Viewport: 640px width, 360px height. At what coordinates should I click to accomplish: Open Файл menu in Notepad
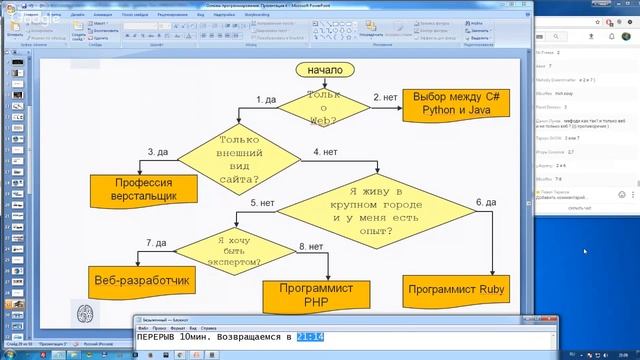(143, 328)
